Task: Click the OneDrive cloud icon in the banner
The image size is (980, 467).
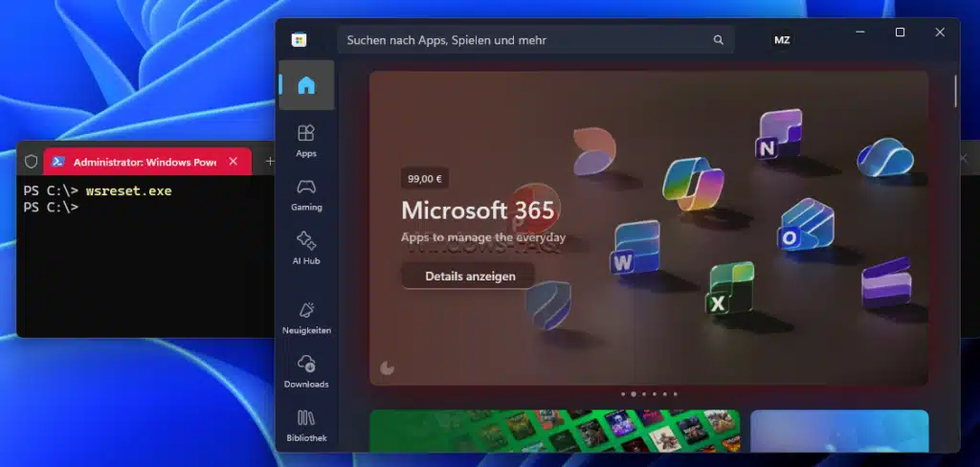Action: click(885, 157)
